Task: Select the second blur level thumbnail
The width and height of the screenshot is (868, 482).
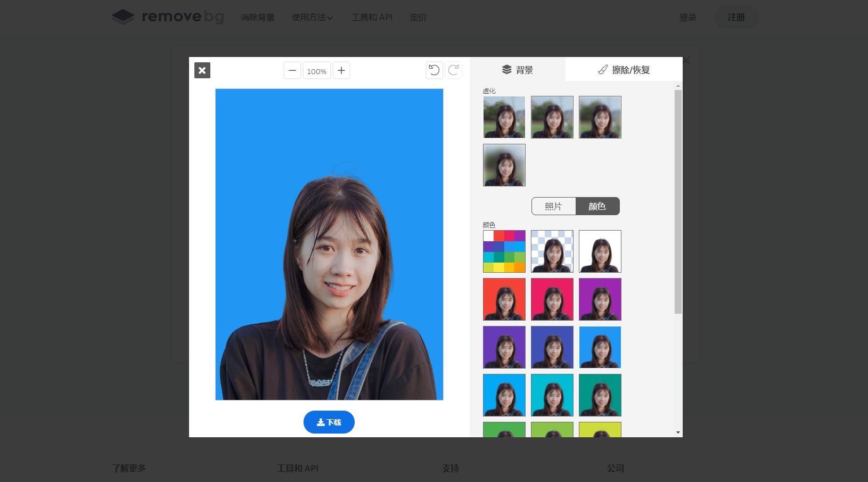Action: point(552,117)
